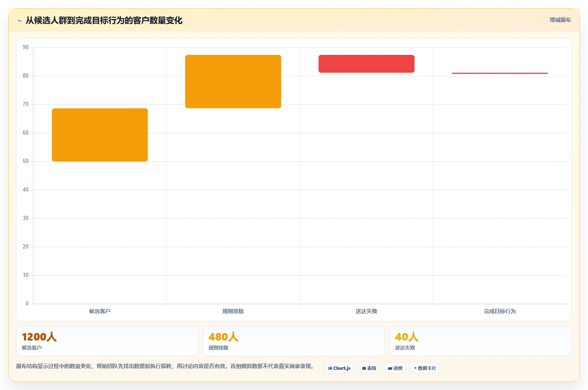Click the y-axis value 60
588x390 pixels.
(26, 133)
